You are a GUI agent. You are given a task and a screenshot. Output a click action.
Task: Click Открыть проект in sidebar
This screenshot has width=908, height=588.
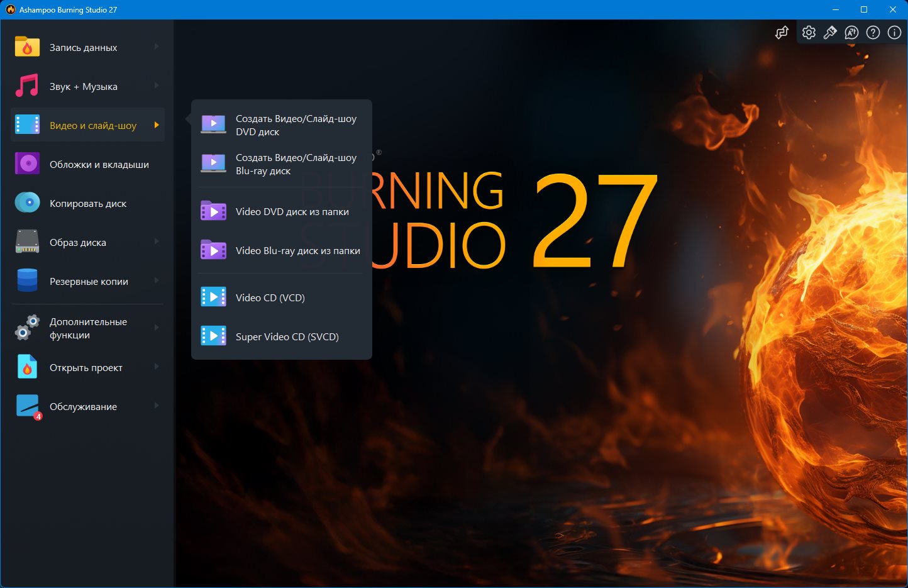pos(86,368)
